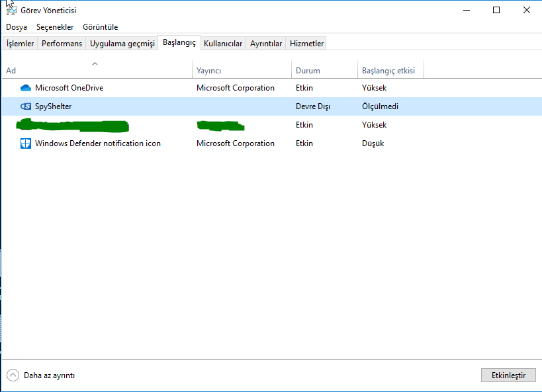The height and width of the screenshot is (392, 542).
Task: Close the Görev Yöneticisi window
Action: 526,10
